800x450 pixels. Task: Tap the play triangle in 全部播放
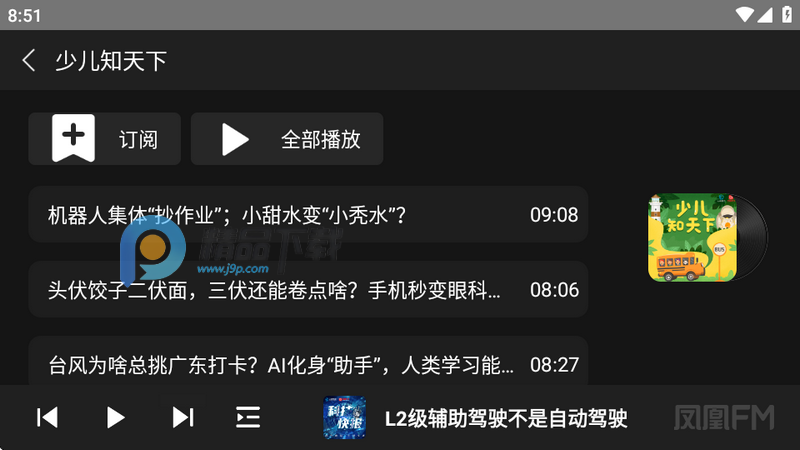tap(235, 139)
